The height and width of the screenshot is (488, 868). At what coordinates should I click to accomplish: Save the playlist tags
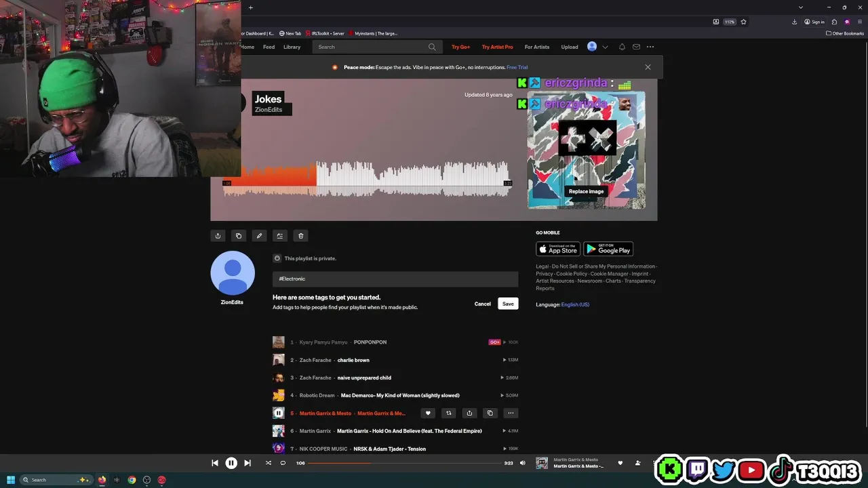point(508,304)
